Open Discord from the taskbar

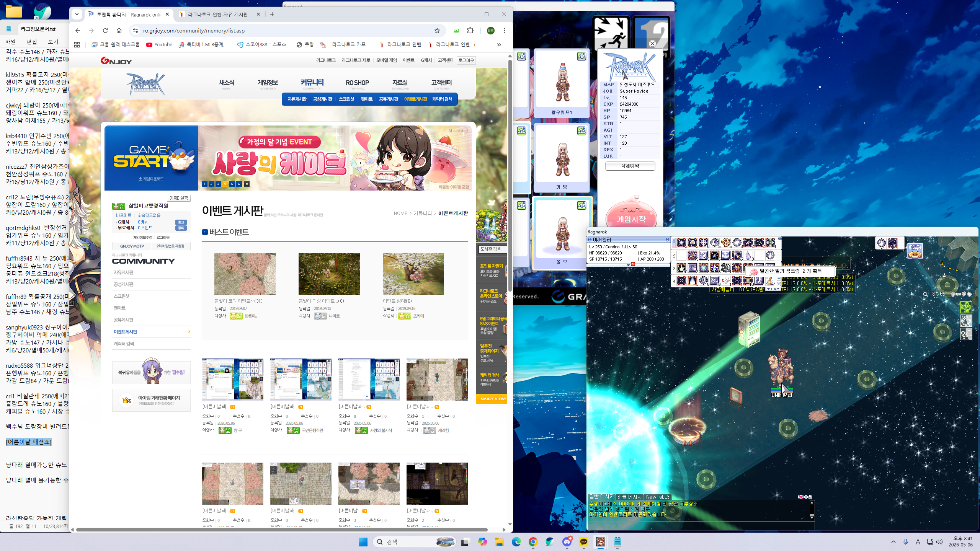tap(567, 541)
